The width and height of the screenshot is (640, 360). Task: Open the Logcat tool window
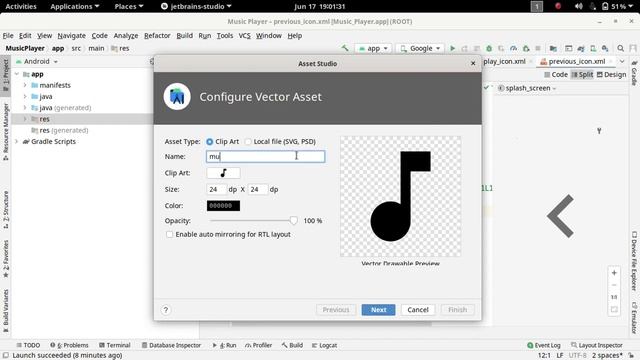[324, 345]
